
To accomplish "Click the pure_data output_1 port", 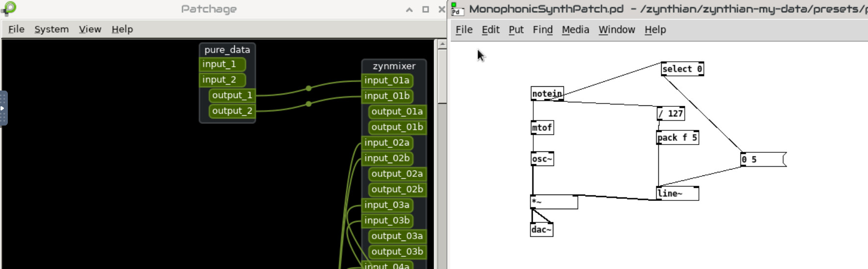I will pos(232,96).
